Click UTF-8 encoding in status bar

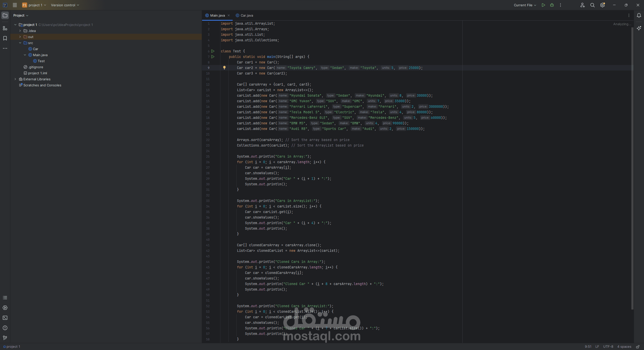point(608,346)
